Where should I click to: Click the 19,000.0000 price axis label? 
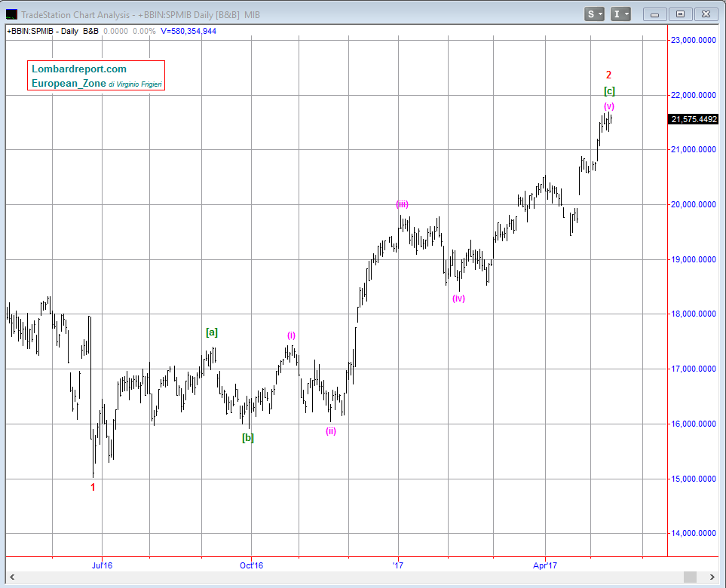coord(693,259)
